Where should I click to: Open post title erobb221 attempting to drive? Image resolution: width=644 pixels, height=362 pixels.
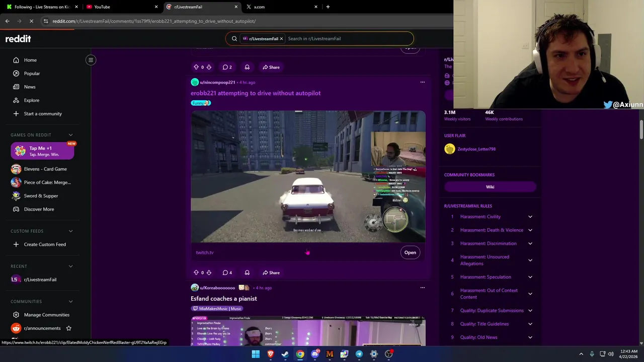(256, 93)
